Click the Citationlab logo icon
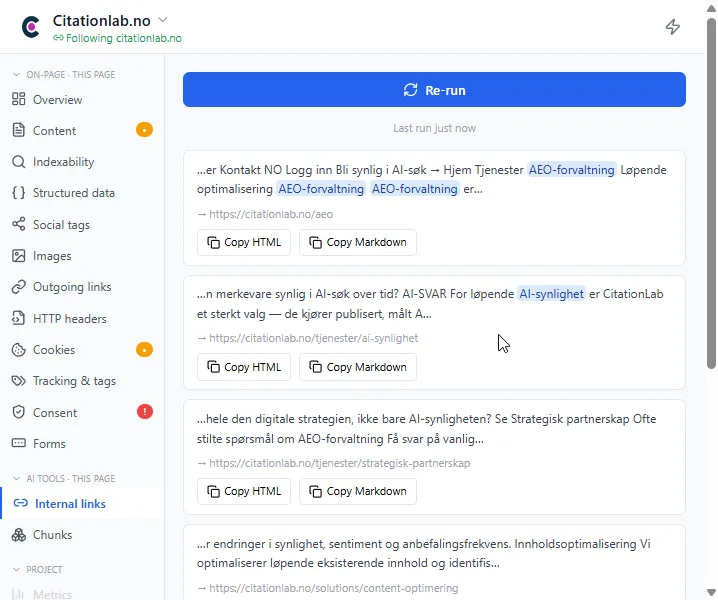This screenshot has height=600, width=718. click(31, 27)
